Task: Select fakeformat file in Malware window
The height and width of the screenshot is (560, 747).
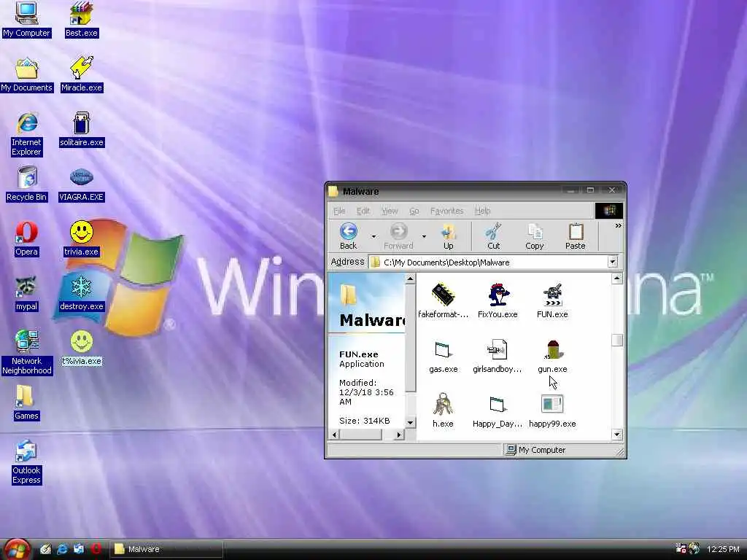Action: click(443, 301)
